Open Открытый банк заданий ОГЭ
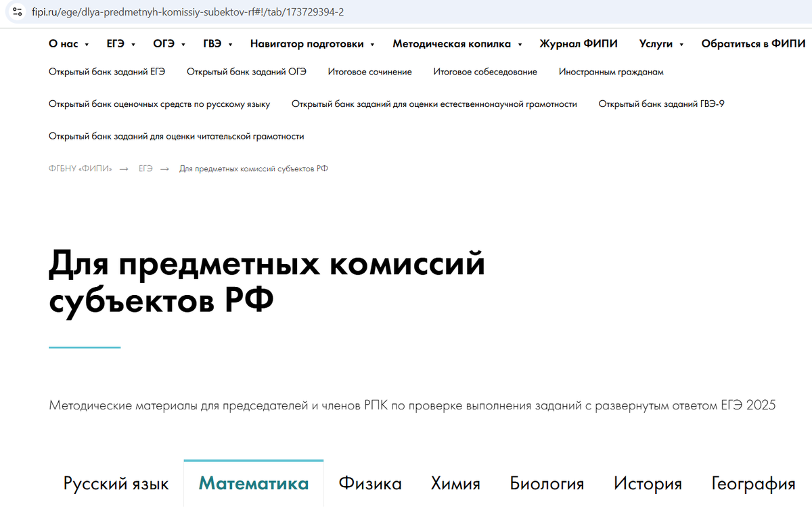 pyautogui.click(x=248, y=71)
